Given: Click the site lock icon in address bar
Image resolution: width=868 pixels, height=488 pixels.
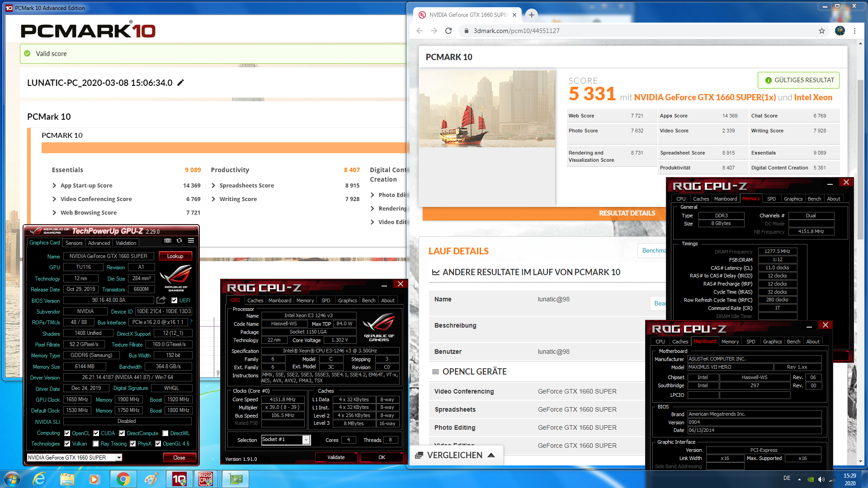Looking at the screenshot, I should pyautogui.click(x=466, y=31).
